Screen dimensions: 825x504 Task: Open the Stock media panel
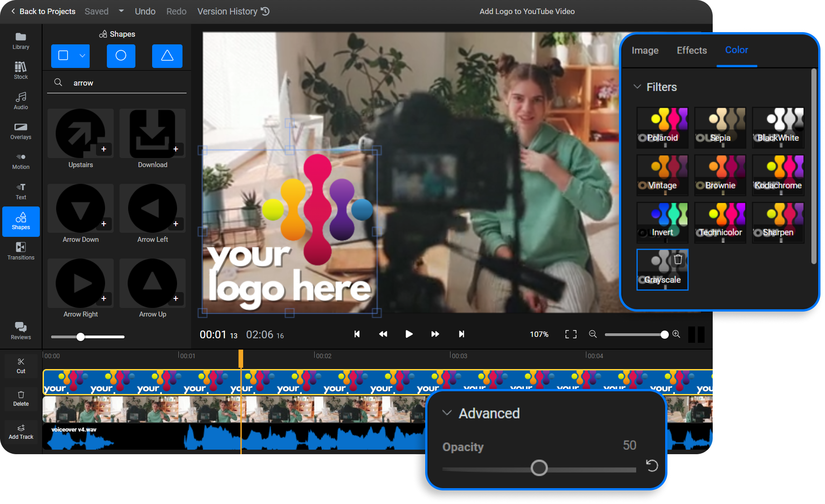21,70
